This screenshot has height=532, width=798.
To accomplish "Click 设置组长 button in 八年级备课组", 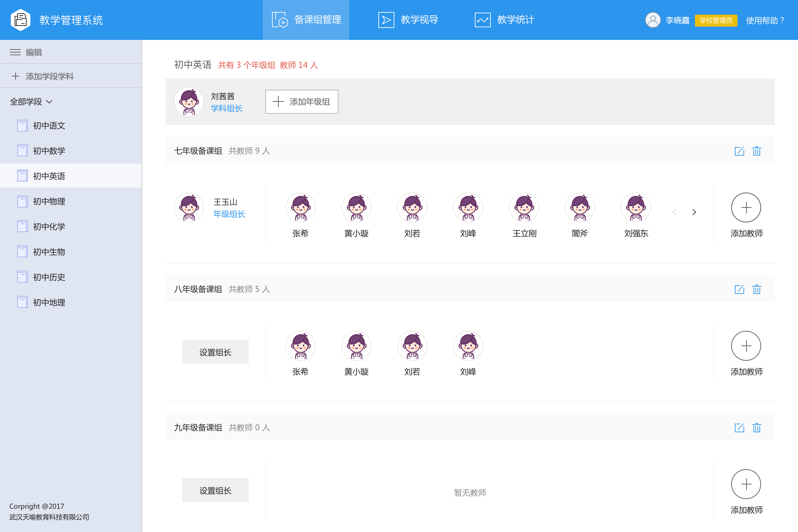I will click(215, 352).
